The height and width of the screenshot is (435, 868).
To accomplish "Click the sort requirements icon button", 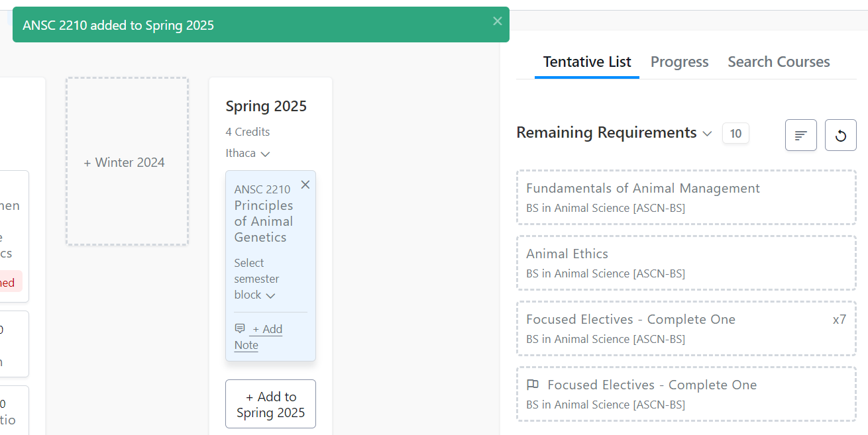I will (801, 135).
